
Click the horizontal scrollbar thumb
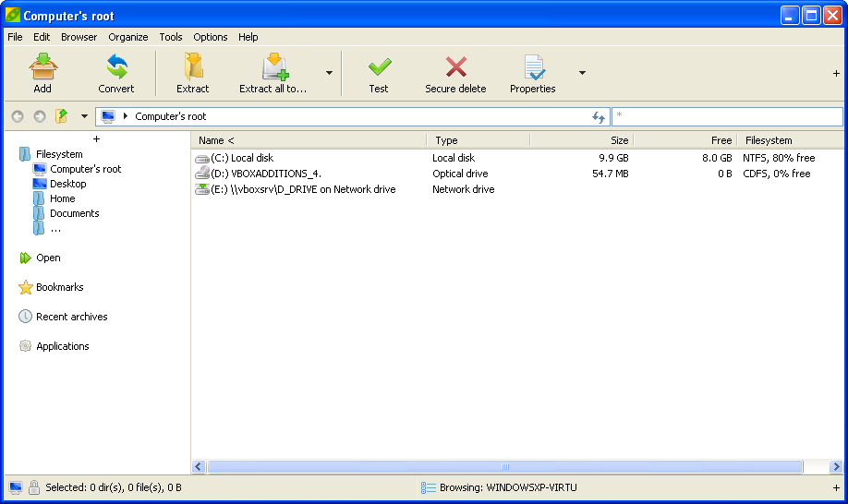[x=505, y=466]
